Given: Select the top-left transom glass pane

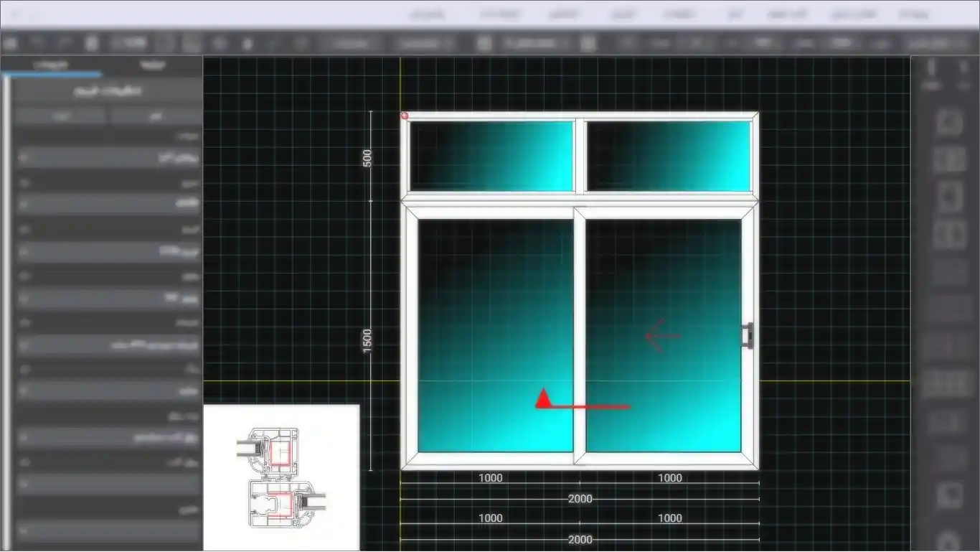Looking at the screenshot, I should [491, 156].
